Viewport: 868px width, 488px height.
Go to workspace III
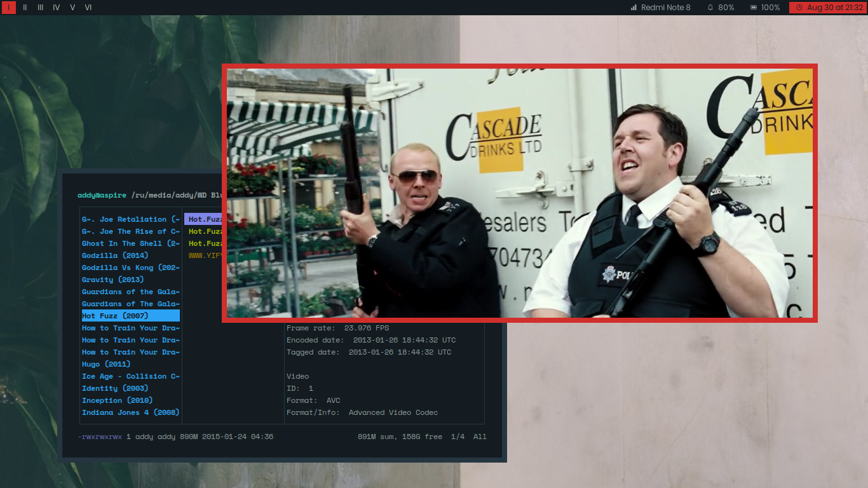(41, 8)
